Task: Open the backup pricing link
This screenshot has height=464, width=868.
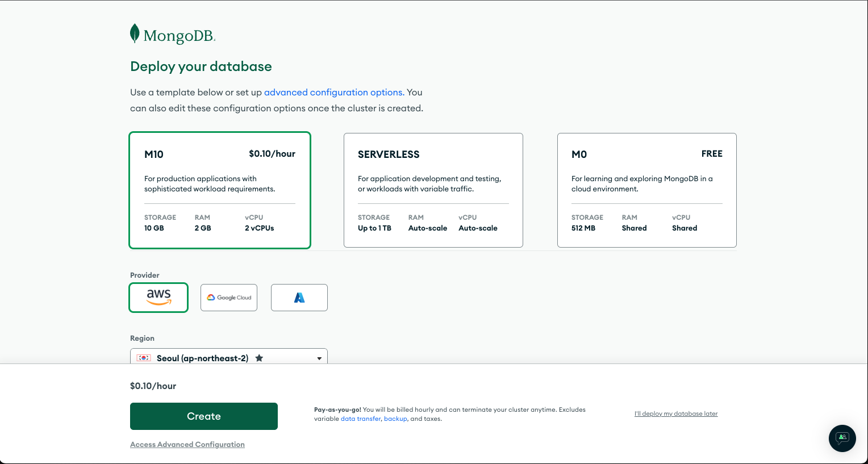Action: (395, 419)
